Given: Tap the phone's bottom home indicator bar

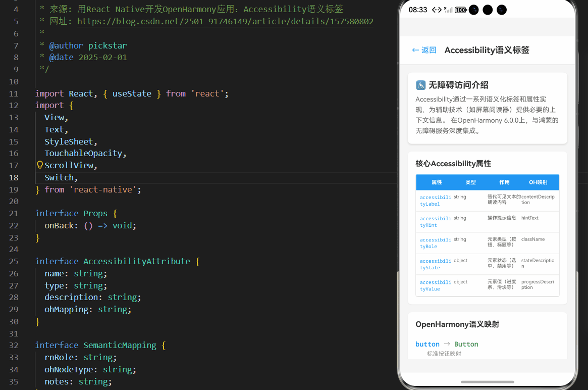Looking at the screenshot, I should [x=487, y=382].
